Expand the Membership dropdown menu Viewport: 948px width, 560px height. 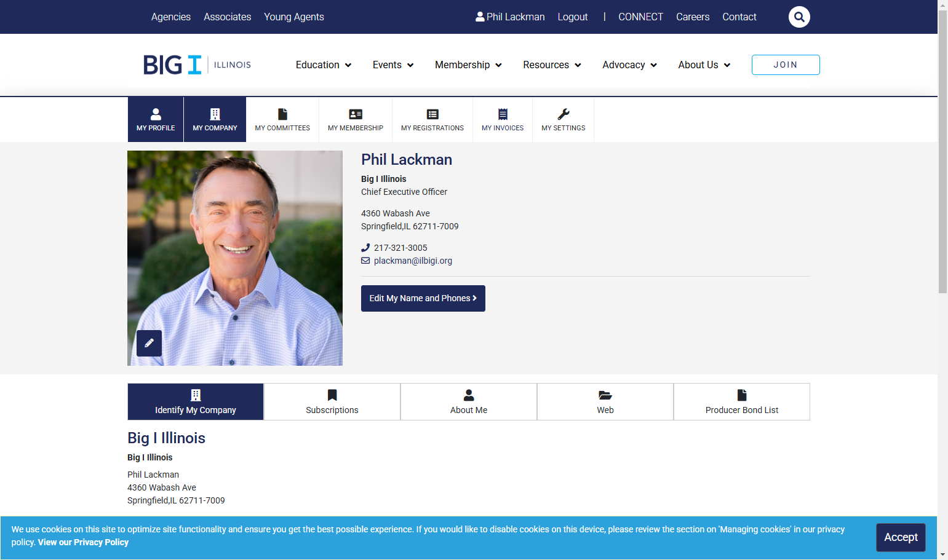click(468, 65)
